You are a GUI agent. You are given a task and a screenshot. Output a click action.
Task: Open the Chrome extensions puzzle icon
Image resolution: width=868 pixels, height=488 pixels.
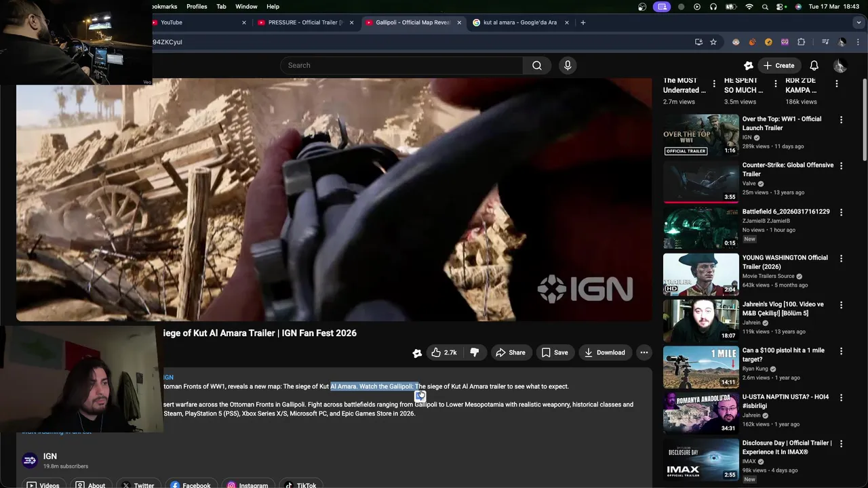(x=802, y=42)
